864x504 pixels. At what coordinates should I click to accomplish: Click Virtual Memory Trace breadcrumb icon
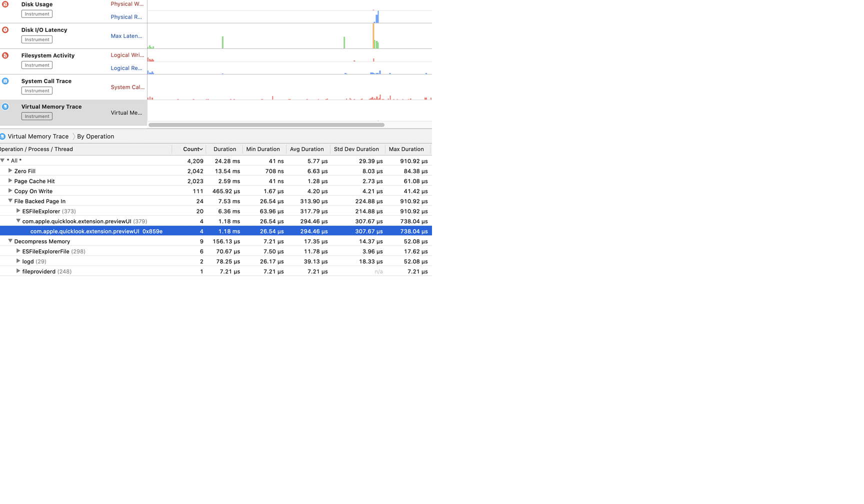point(3,136)
